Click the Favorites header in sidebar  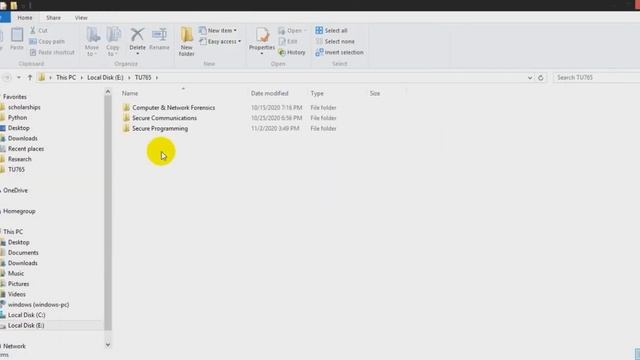click(15, 97)
